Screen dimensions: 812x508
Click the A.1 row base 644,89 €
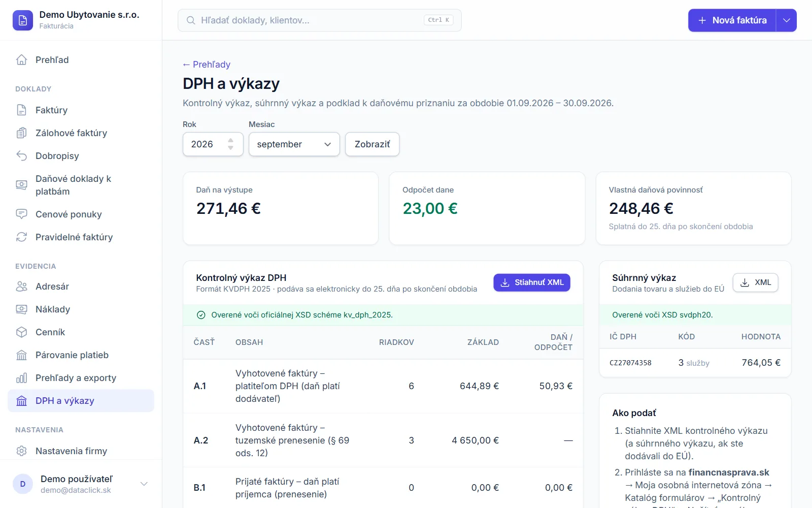click(x=479, y=386)
